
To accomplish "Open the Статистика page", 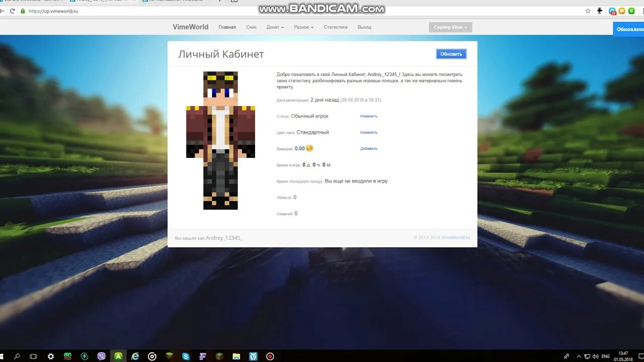I will (x=336, y=27).
